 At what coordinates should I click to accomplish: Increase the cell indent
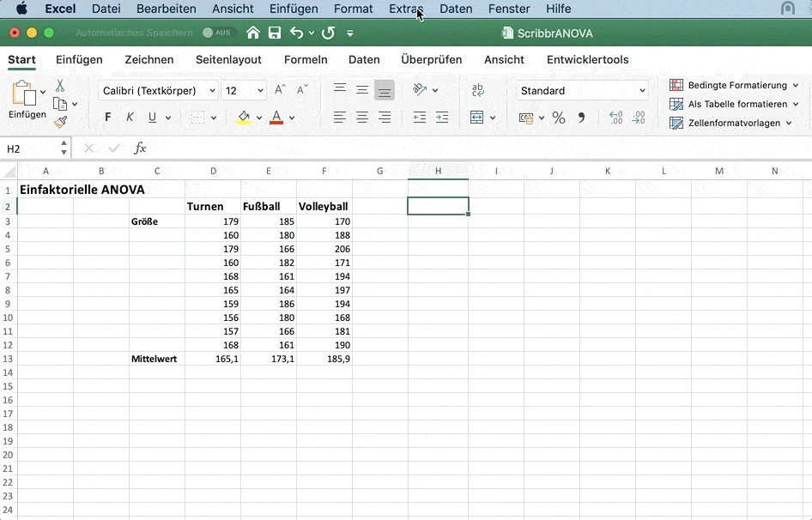(x=442, y=118)
